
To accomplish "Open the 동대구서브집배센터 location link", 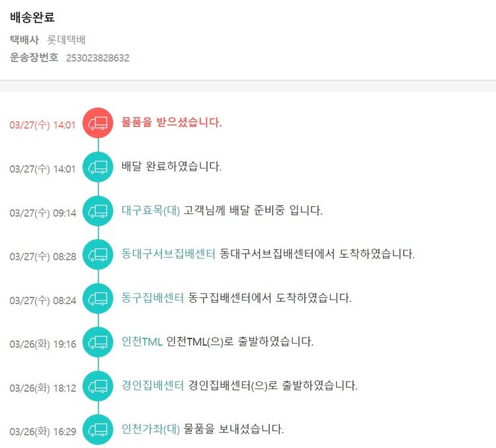I will click(x=169, y=254).
